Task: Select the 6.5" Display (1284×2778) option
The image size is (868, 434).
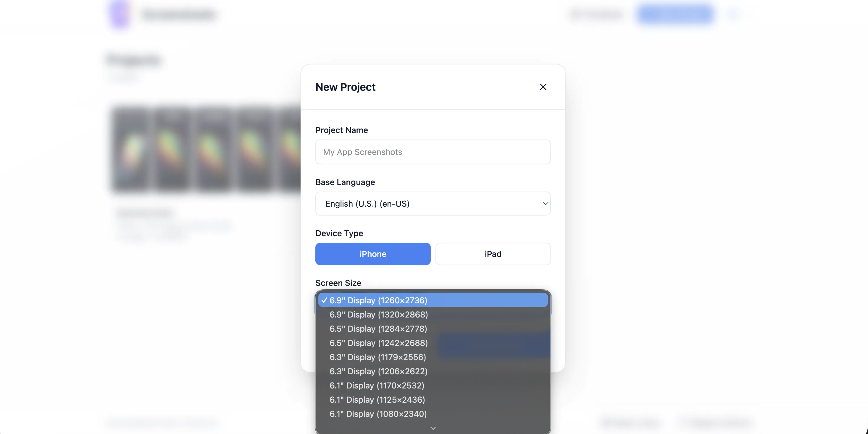Action: click(x=378, y=329)
